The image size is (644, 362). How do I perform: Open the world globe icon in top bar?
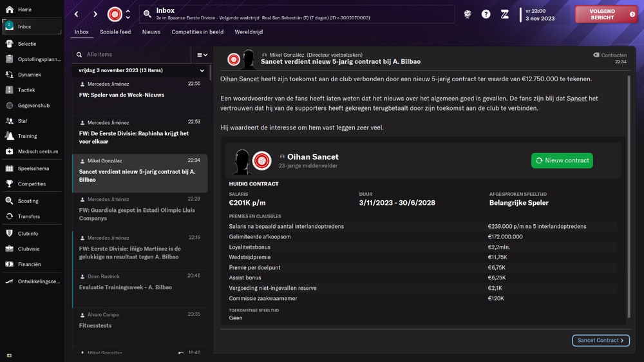(x=468, y=14)
